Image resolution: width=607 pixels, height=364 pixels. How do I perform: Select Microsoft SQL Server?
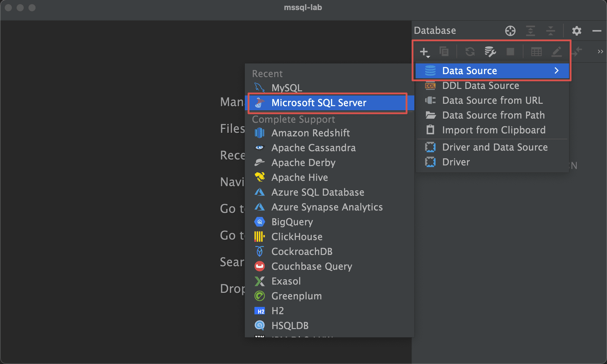[x=330, y=103]
